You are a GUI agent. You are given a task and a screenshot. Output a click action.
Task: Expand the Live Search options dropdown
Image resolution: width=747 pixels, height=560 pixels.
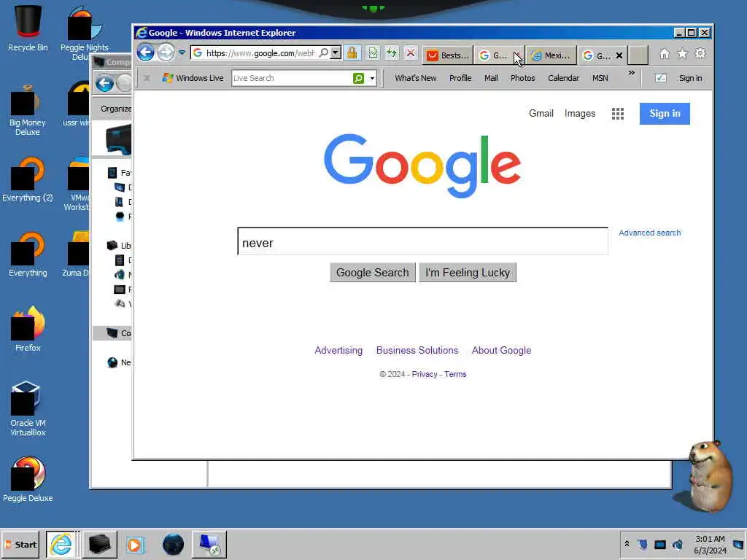(372, 79)
